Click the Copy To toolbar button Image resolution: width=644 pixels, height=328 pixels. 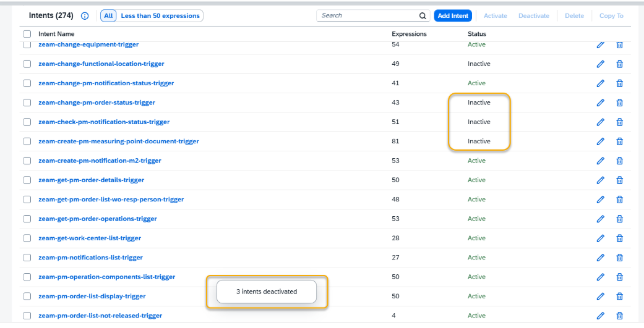click(x=611, y=16)
